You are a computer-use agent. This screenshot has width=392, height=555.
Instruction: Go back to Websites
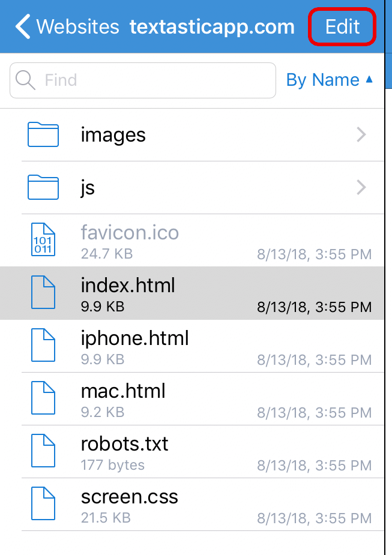pyautogui.click(x=67, y=27)
